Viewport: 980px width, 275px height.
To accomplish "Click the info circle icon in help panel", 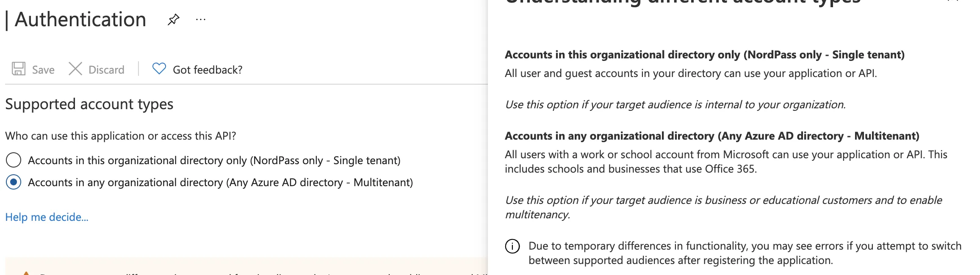I will point(512,246).
